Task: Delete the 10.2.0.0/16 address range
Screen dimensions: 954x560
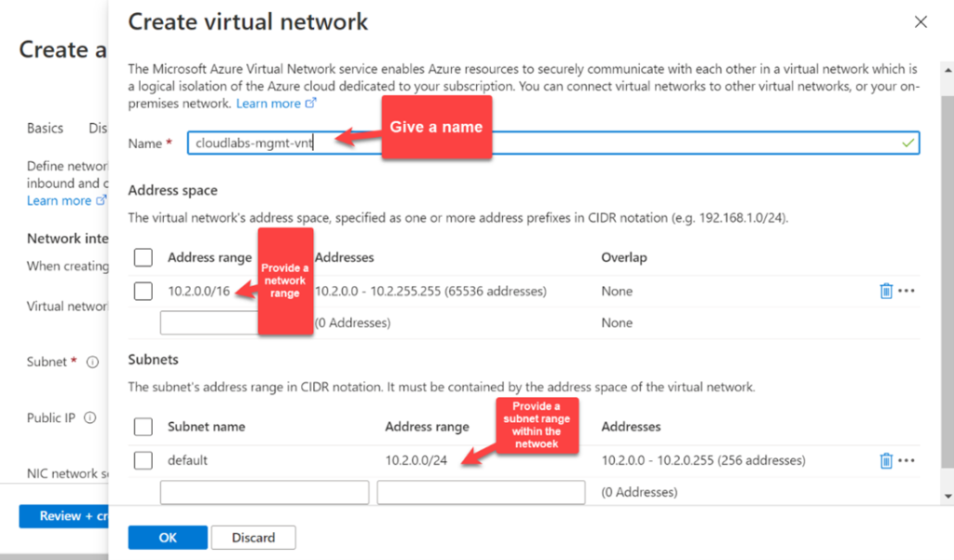Action: point(886,291)
